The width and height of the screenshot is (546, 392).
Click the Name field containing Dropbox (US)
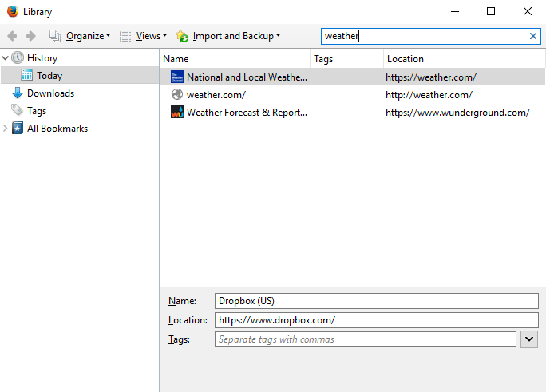(x=377, y=301)
